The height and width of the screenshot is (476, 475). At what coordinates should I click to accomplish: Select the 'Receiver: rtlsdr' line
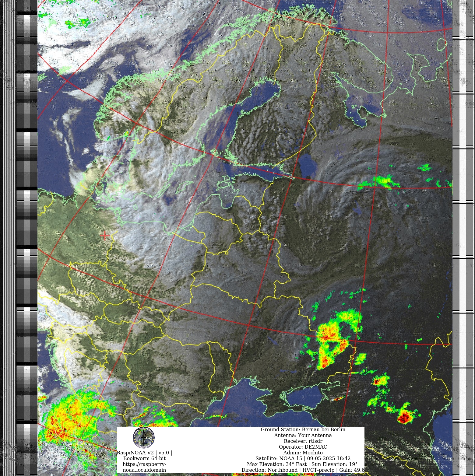pos(303,441)
